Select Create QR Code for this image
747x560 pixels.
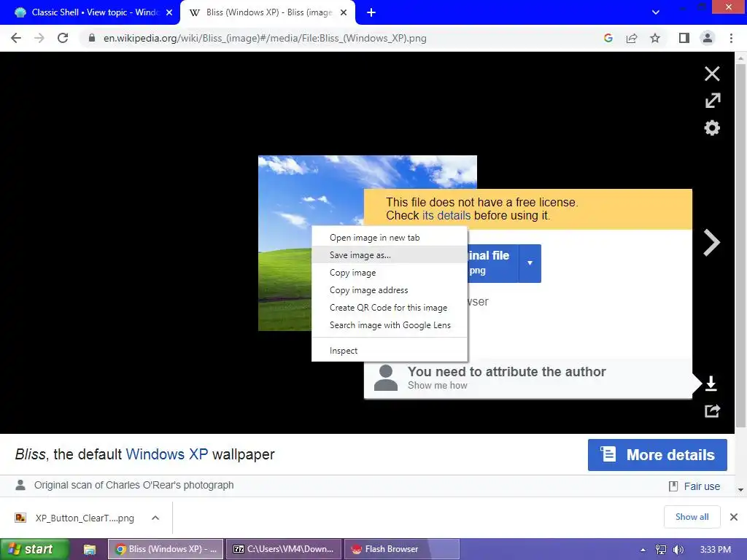coord(390,308)
